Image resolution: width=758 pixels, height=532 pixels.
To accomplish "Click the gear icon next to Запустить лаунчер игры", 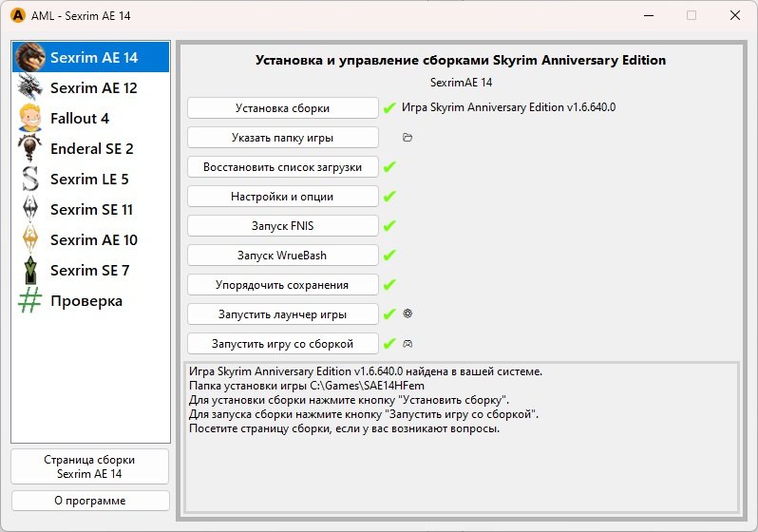I will [407, 313].
